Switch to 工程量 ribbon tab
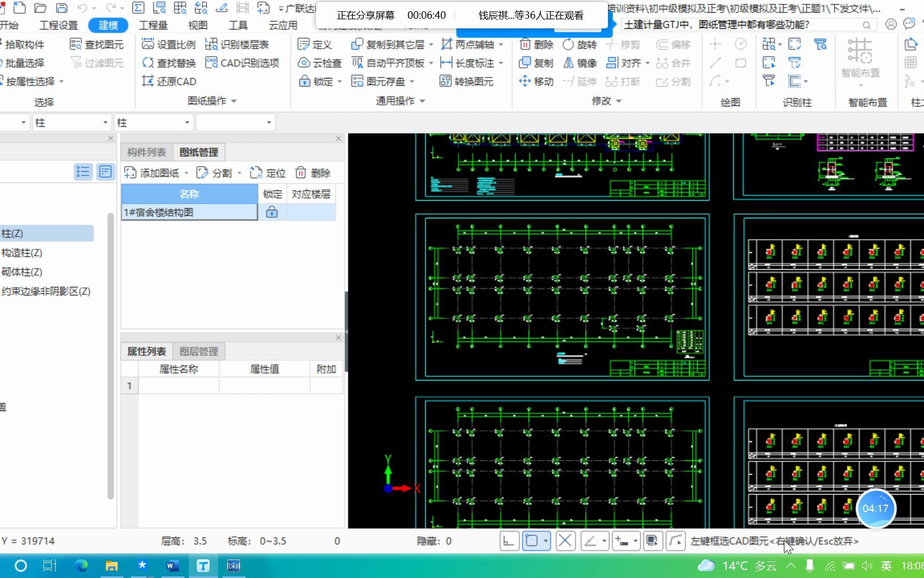 [x=153, y=25]
